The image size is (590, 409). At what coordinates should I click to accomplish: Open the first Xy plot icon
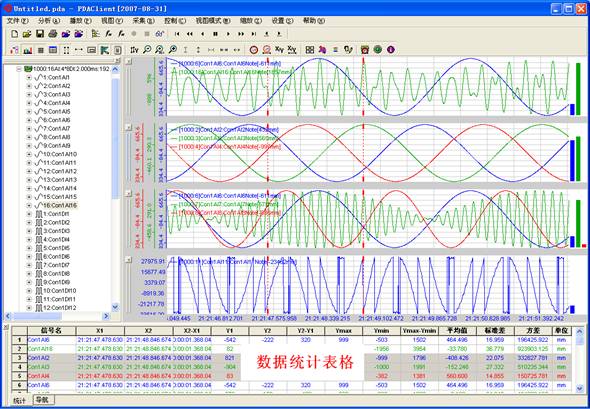coord(279,49)
